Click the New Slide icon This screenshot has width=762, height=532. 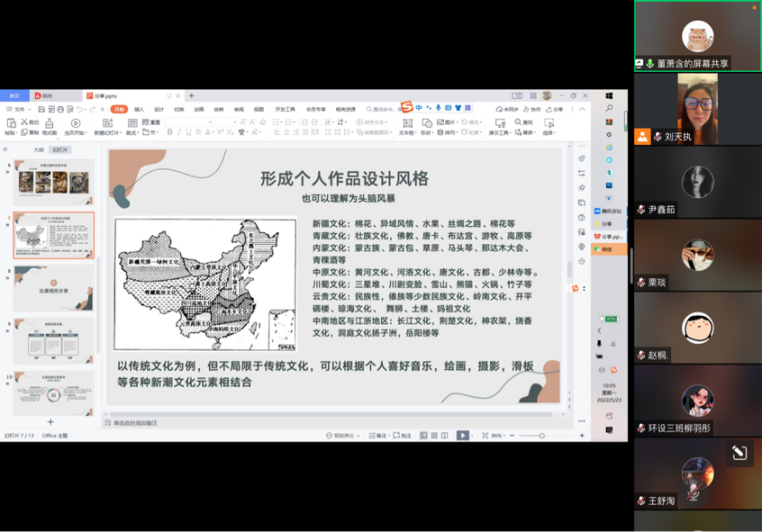[107, 123]
